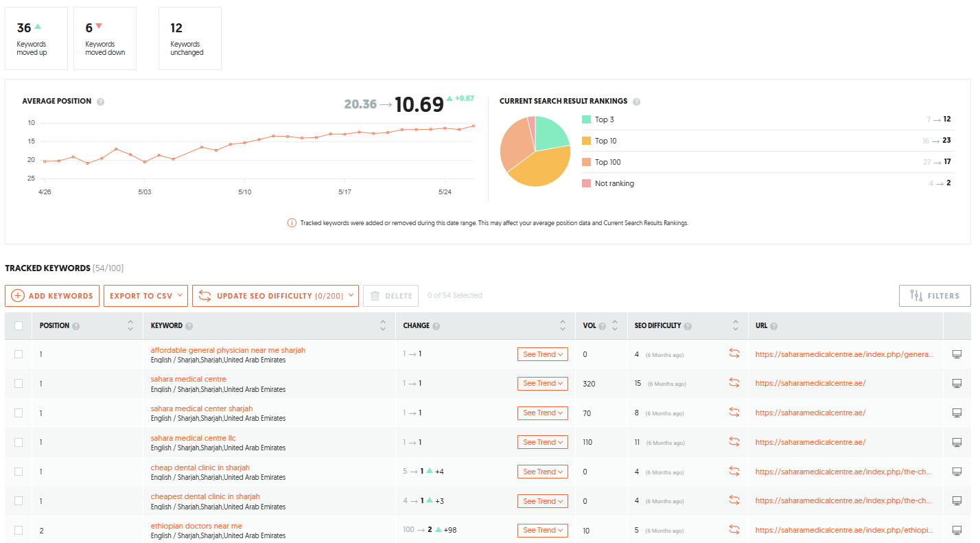The width and height of the screenshot is (980, 543).
Task: Expand the Export to CSV dropdown
Action: tap(145, 295)
